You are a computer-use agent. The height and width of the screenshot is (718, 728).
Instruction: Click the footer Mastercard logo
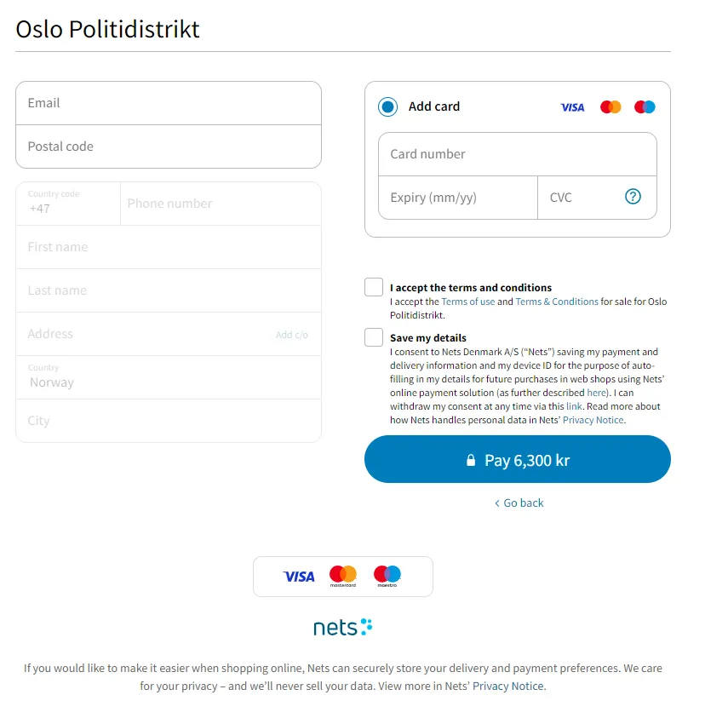tap(342, 576)
